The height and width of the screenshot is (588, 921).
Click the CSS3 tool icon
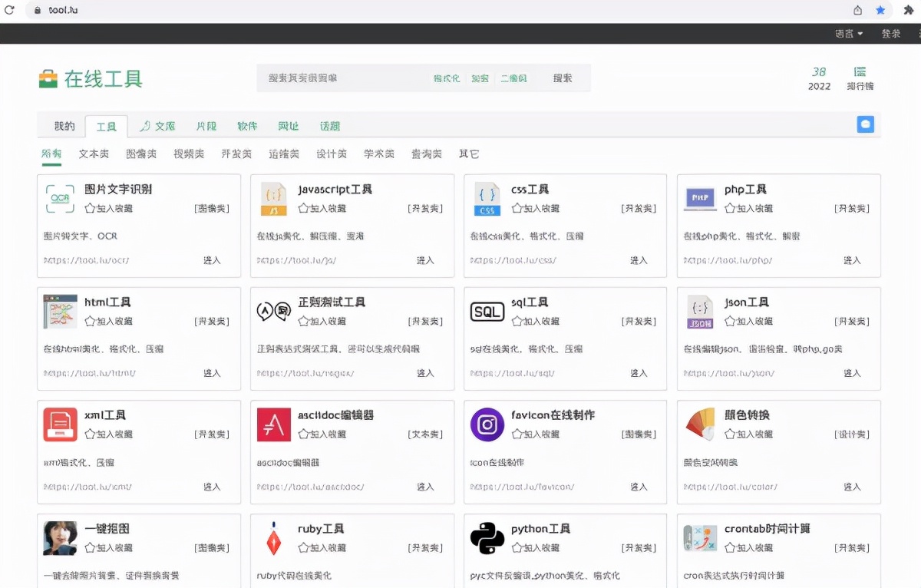coord(487,200)
